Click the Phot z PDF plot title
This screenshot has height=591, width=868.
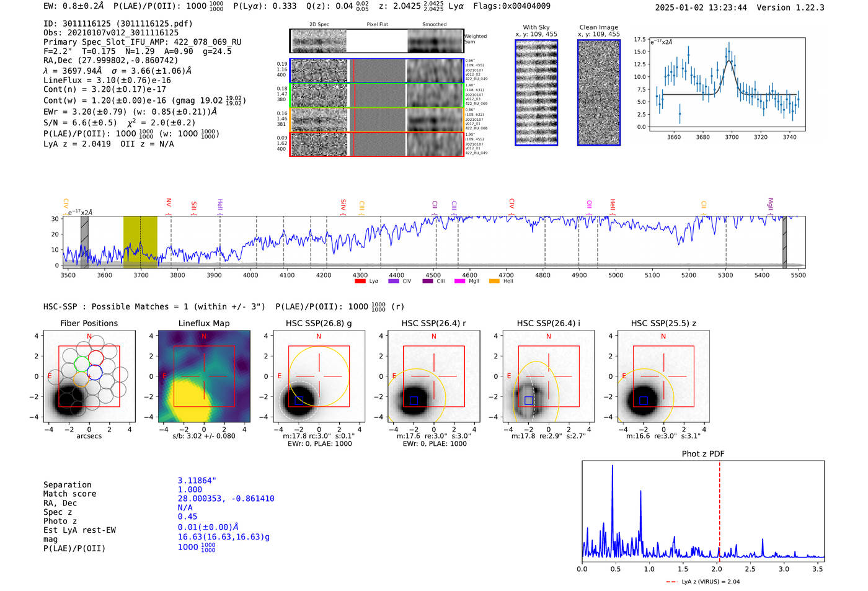pos(703,454)
